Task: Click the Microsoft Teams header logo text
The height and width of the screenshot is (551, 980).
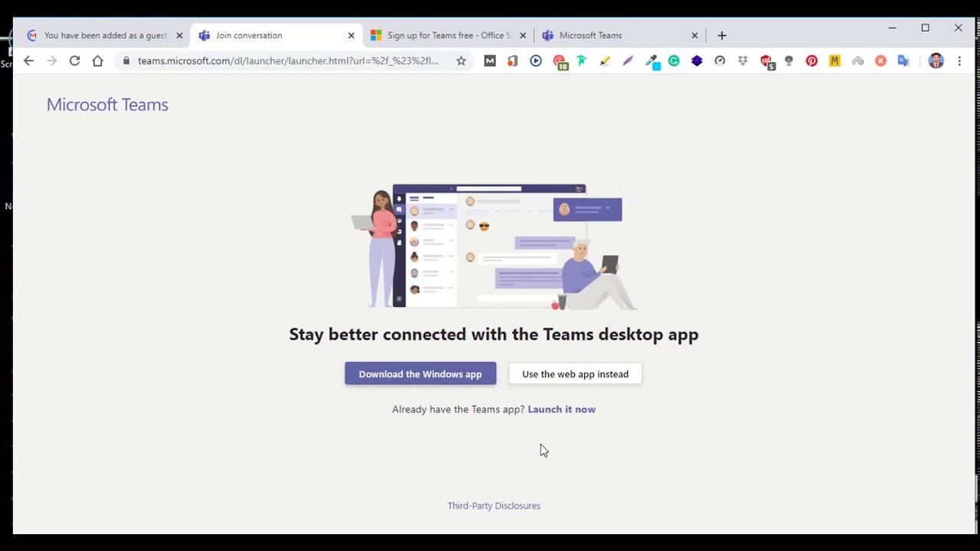Action: coord(107,104)
